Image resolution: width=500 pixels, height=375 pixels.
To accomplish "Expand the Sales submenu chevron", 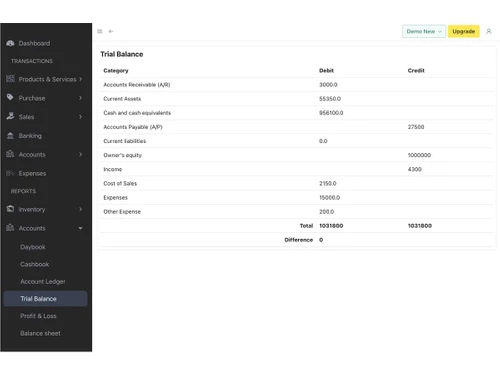I will point(80,117).
